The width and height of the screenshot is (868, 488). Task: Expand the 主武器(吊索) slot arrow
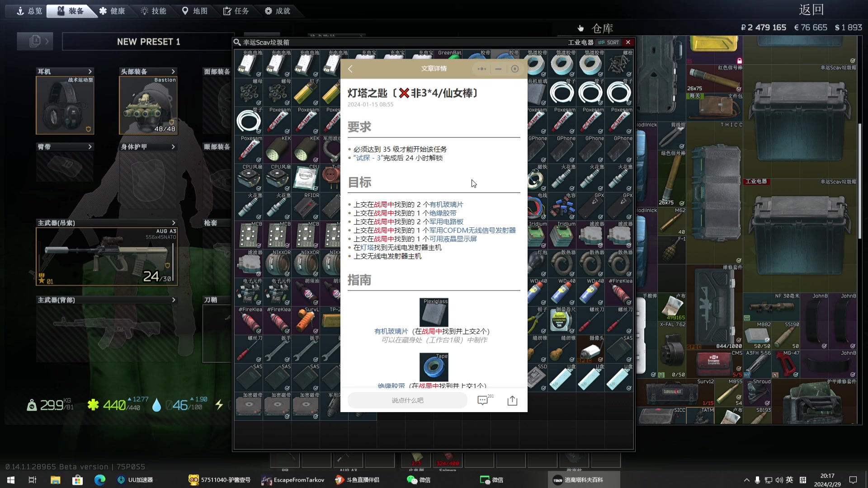click(x=173, y=223)
